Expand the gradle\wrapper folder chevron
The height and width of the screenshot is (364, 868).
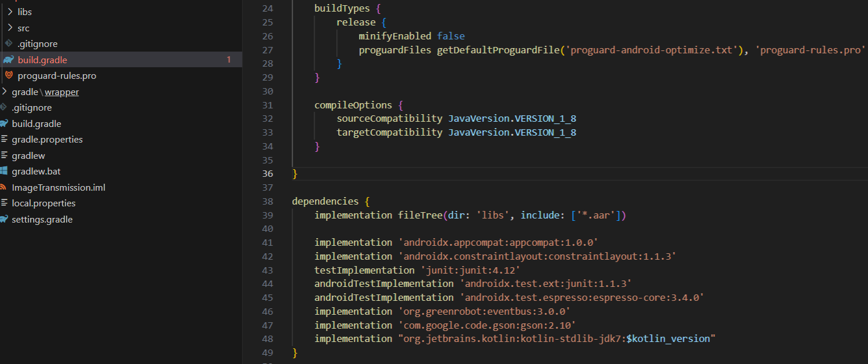point(4,92)
